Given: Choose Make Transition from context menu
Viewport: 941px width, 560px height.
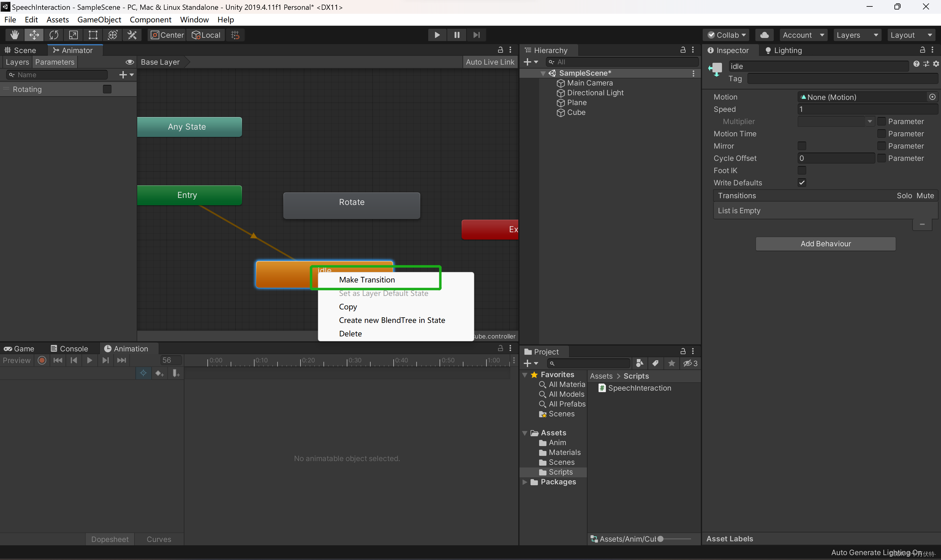Looking at the screenshot, I should pyautogui.click(x=367, y=280).
